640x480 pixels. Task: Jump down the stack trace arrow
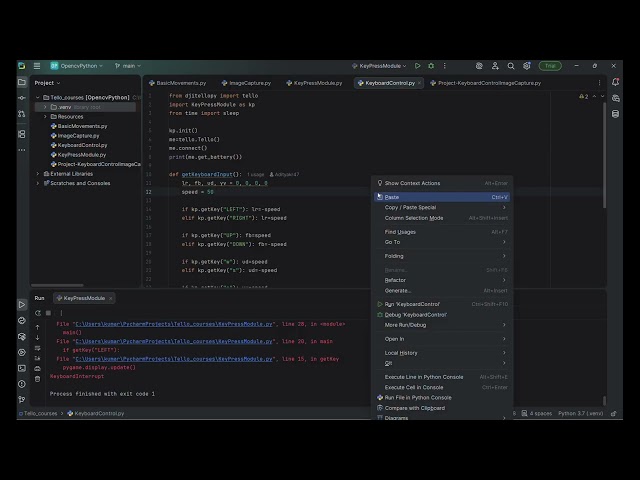[38, 337]
